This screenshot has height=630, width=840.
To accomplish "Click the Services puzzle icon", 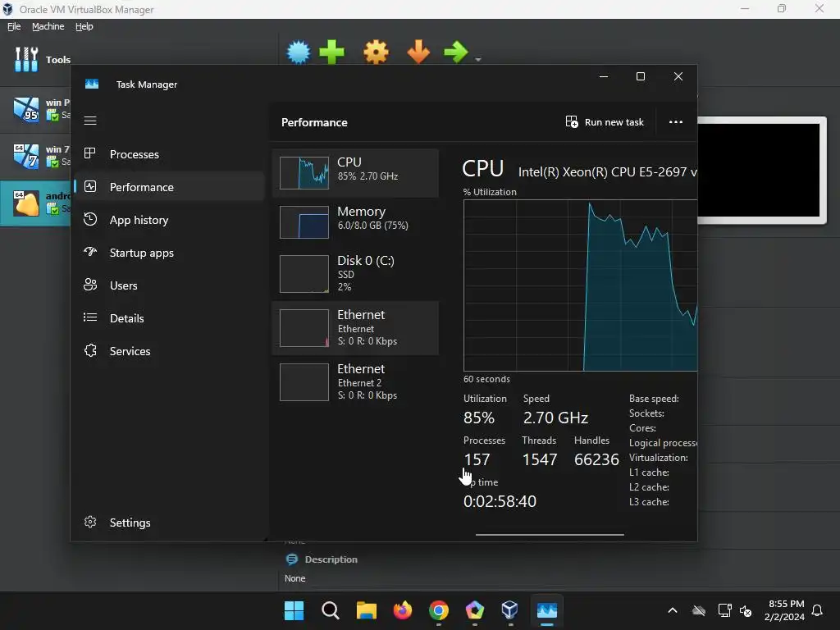I will 90,350.
